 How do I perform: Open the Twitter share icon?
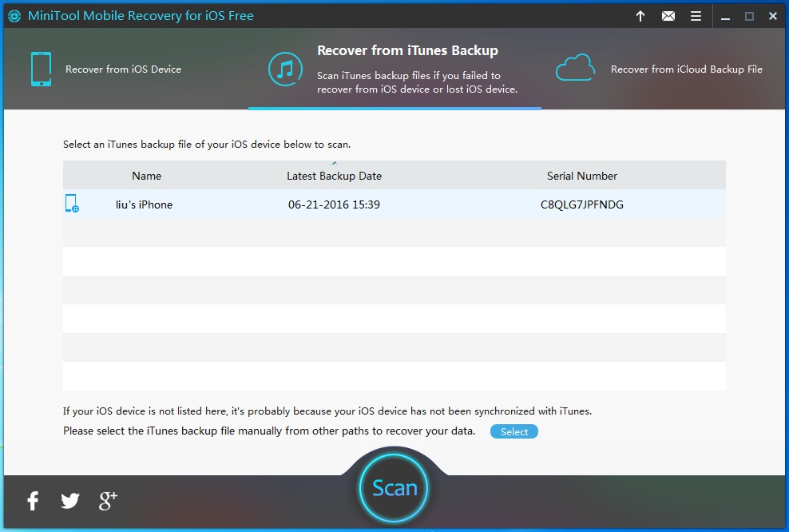pyautogui.click(x=70, y=500)
